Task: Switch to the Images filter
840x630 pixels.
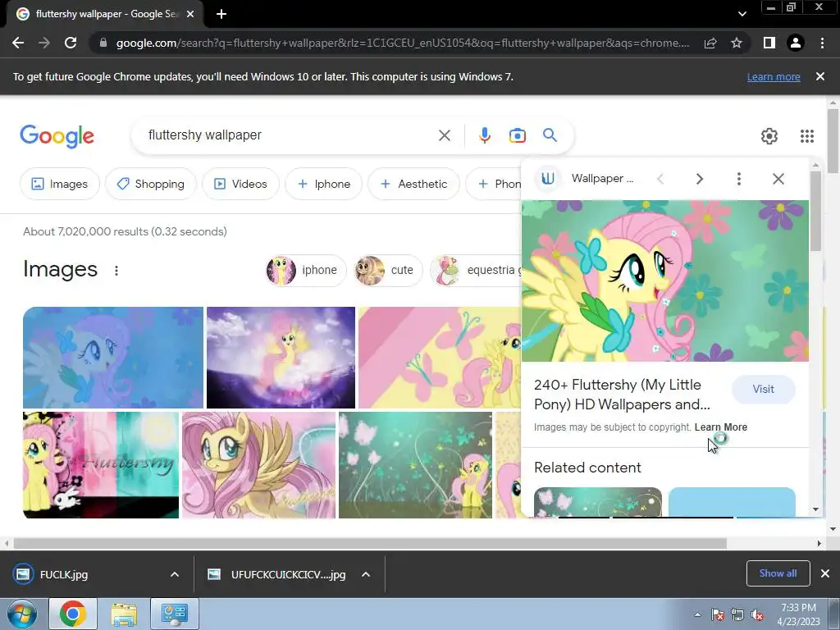Action: coord(59,184)
